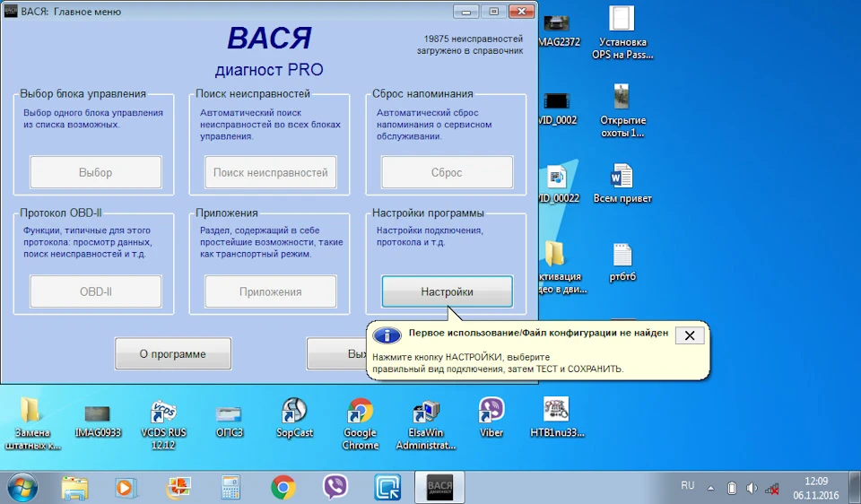Click the Сброс service reminder button
861x504 pixels.
(447, 172)
